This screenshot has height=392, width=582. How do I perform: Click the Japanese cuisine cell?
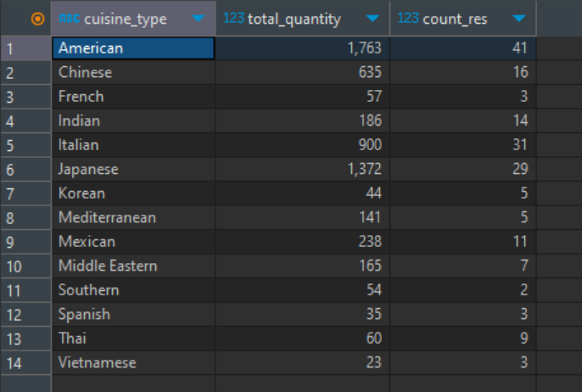[133, 170]
